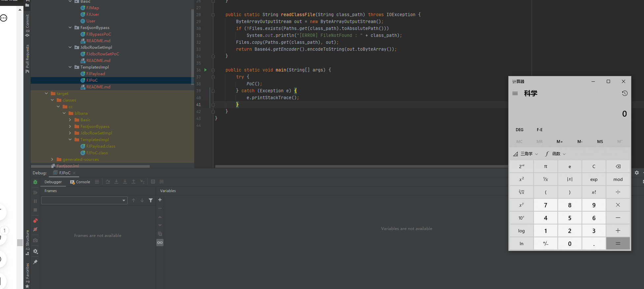Click the Step Over icon
The width and height of the screenshot is (644, 289).
pos(108,182)
